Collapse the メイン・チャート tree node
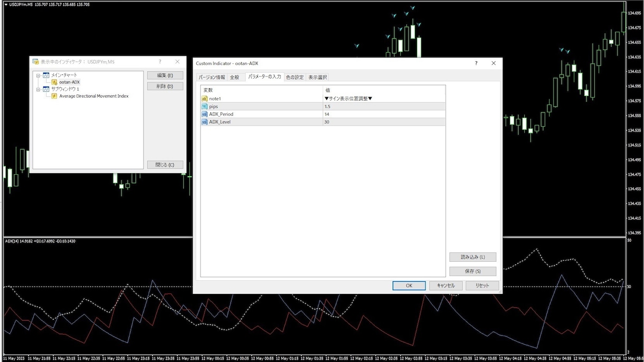The height and width of the screenshot is (362, 644). pyautogui.click(x=39, y=75)
